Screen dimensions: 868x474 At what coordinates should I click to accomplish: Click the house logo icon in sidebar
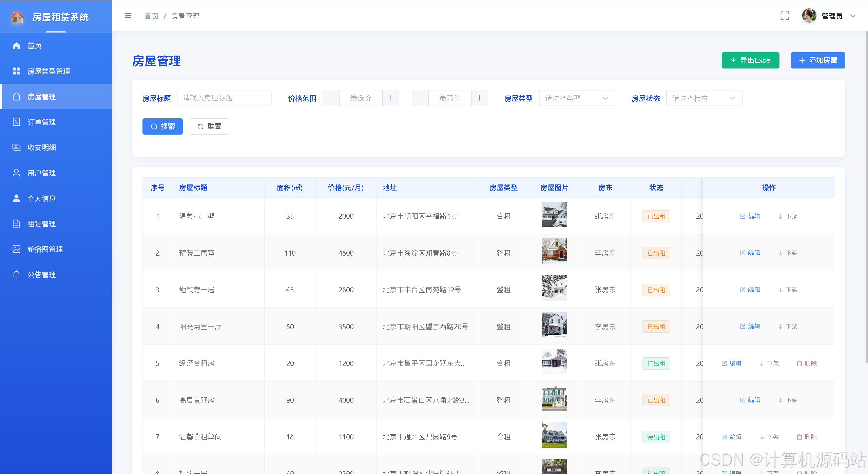click(17, 17)
